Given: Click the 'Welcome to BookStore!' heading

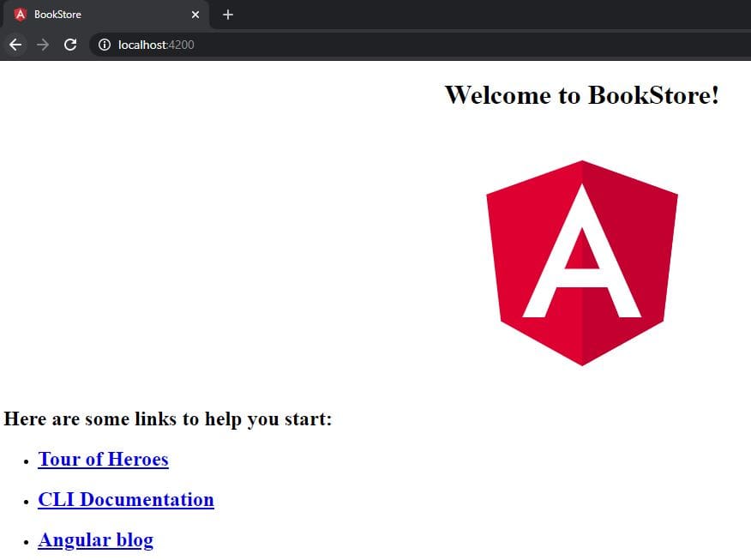Looking at the screenshot, I should (x=582, y=95).
